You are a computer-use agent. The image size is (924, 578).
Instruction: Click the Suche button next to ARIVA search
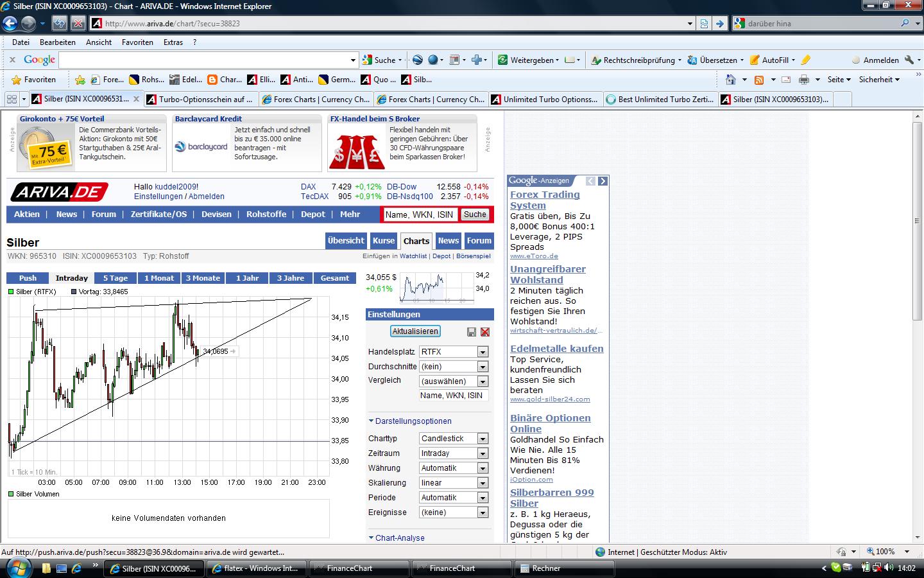pos(475,215)
